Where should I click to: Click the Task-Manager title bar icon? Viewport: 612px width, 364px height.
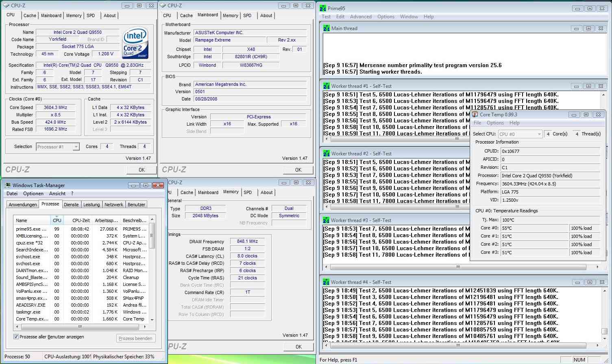tap(8, 185)
